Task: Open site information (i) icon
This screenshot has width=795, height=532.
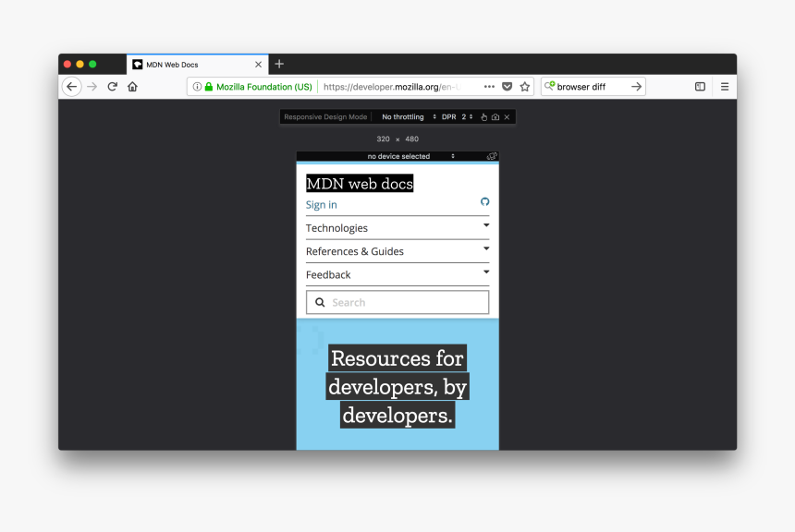Action: tap(197, 87)
